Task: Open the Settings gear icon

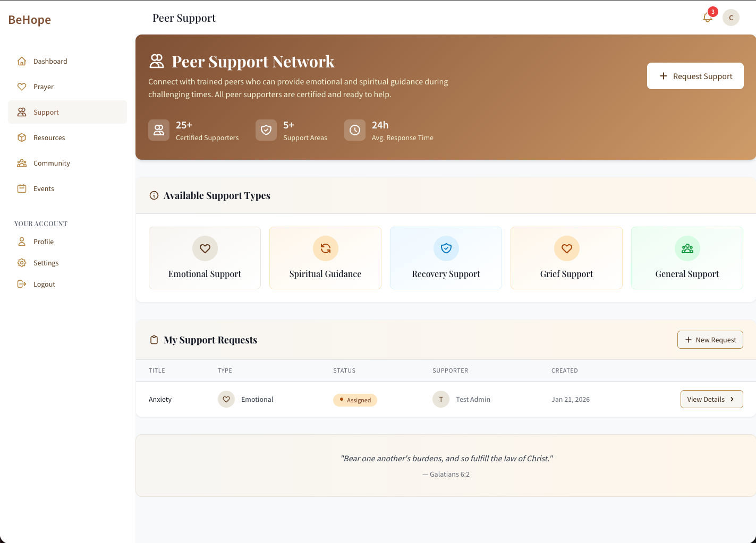Action: [x=22, y=263]
